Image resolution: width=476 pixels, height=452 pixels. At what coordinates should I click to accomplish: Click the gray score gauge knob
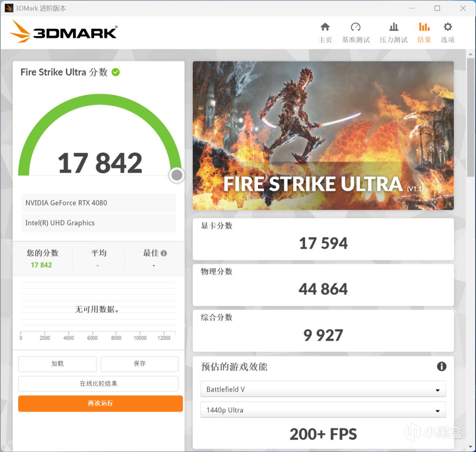coord(177,175)
